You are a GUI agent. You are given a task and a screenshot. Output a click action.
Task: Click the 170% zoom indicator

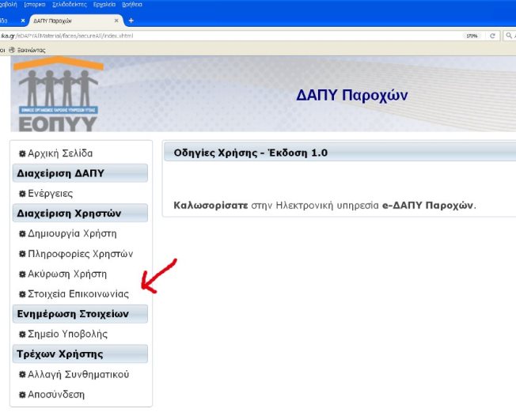point(472,36)
